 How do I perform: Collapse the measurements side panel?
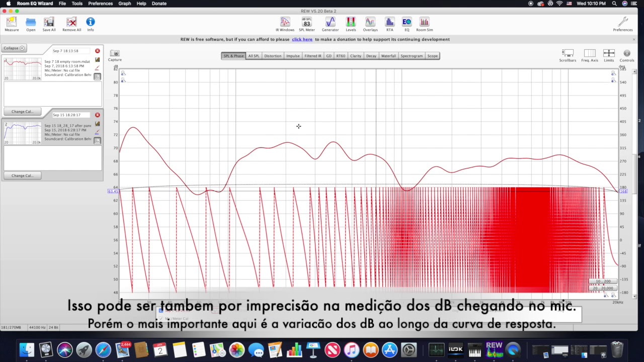tap(14, 48)
